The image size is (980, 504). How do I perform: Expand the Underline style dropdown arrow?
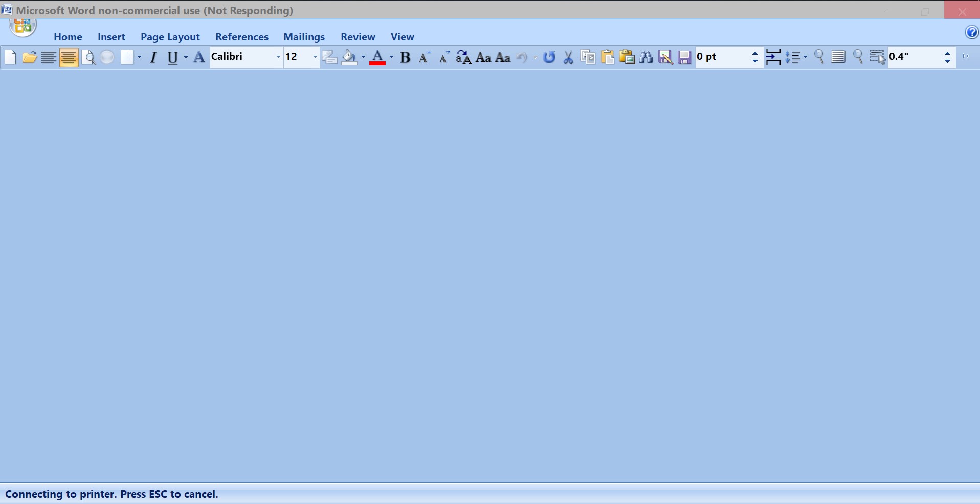186,57
